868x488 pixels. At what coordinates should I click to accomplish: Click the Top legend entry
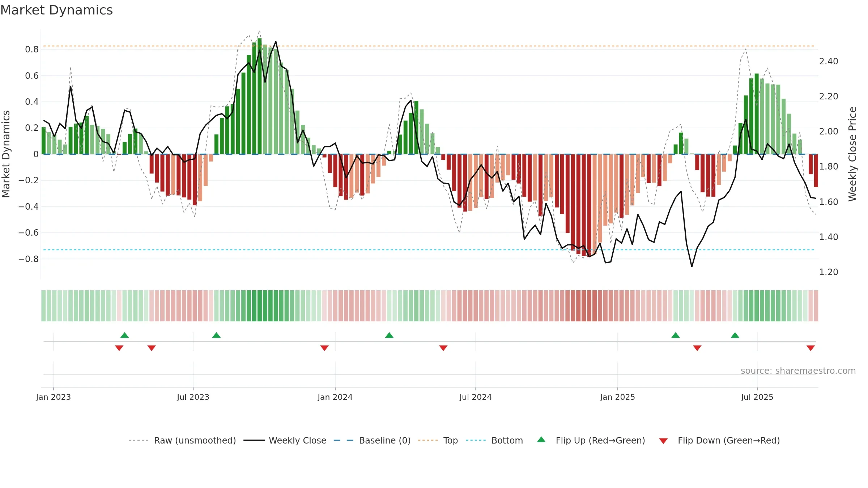coord(438,440)
